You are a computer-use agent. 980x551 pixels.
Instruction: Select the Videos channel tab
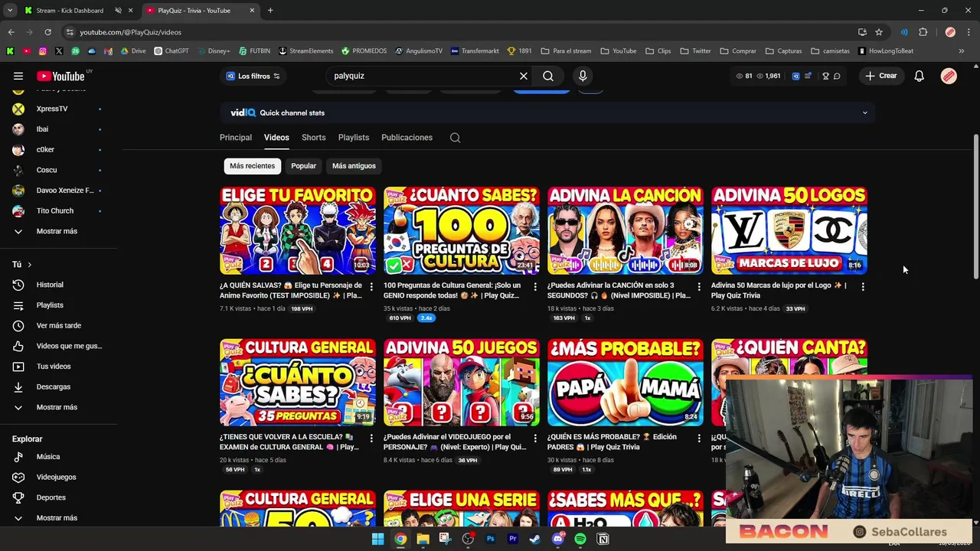[276, 138]
